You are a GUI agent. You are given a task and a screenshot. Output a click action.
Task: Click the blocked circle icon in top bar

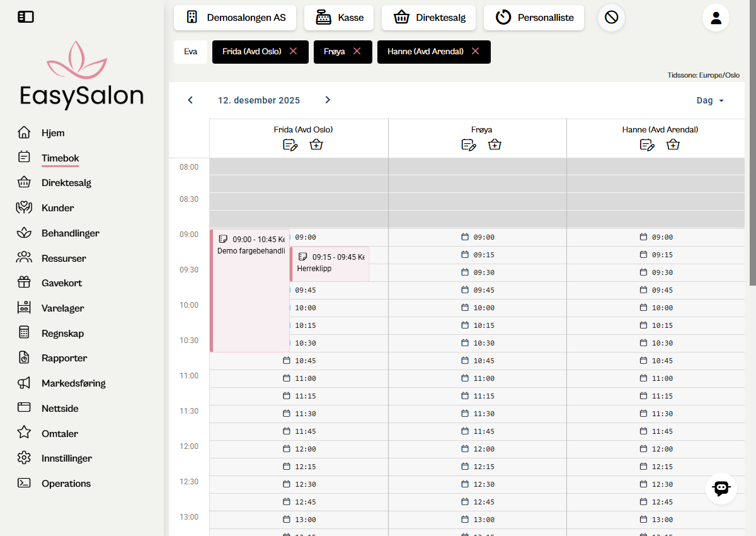[x=611, y=18]
